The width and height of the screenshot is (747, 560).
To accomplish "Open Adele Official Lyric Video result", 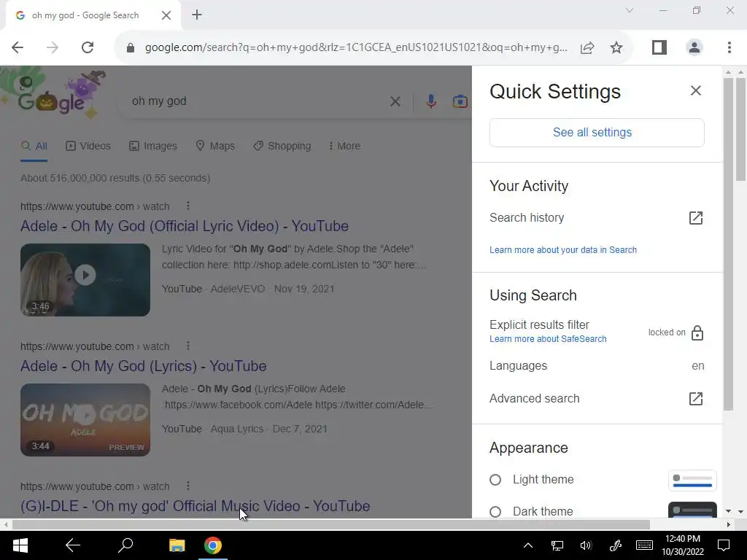I will click(x=185, y=226).
